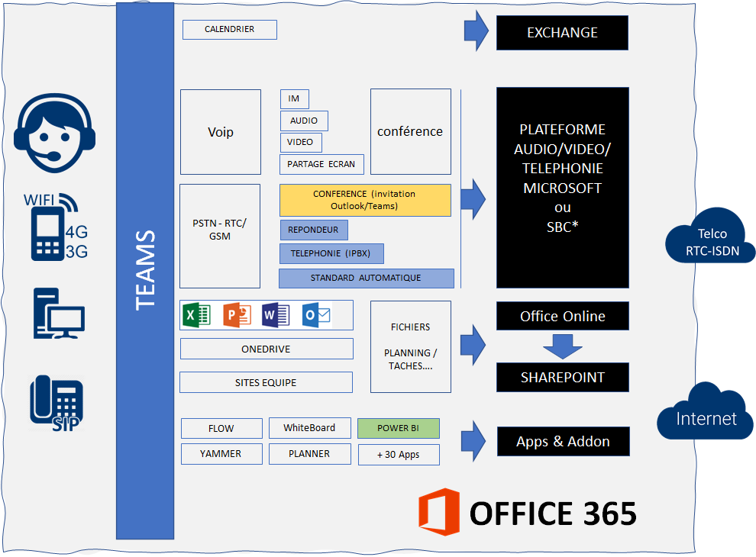This screenshot has width=756, height=557.
Task: Select the black EXCHANGE box
Action: pyautogui.click(x=562, y=33)
